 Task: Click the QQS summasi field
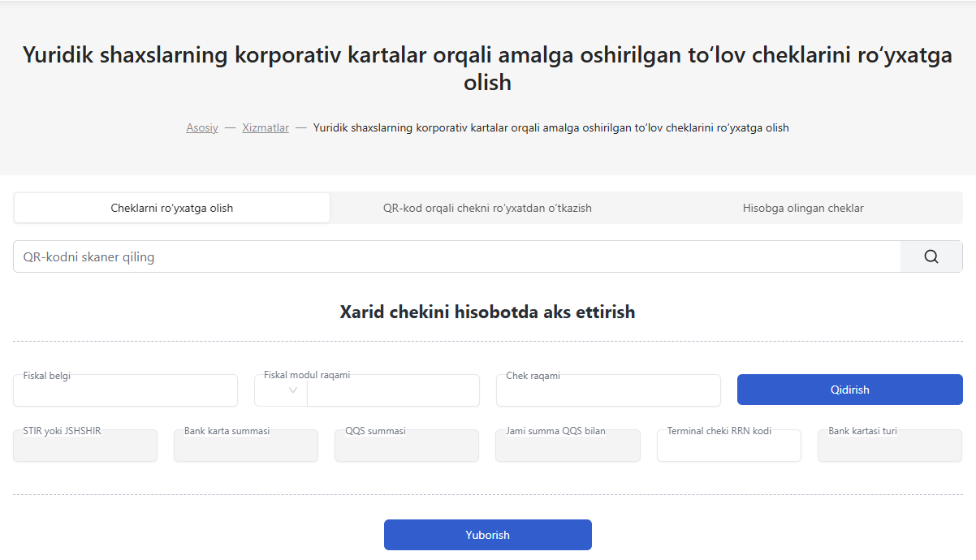click(406, 448)
